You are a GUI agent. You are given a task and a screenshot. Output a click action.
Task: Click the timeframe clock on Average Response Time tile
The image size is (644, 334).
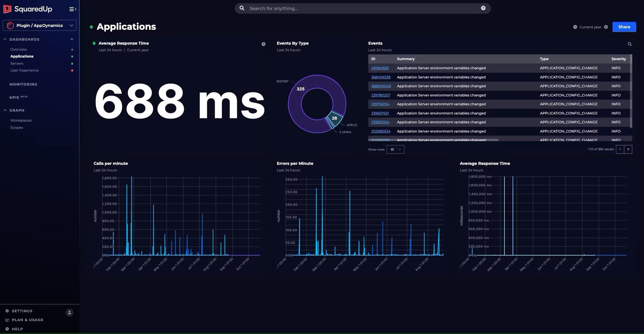263,44
